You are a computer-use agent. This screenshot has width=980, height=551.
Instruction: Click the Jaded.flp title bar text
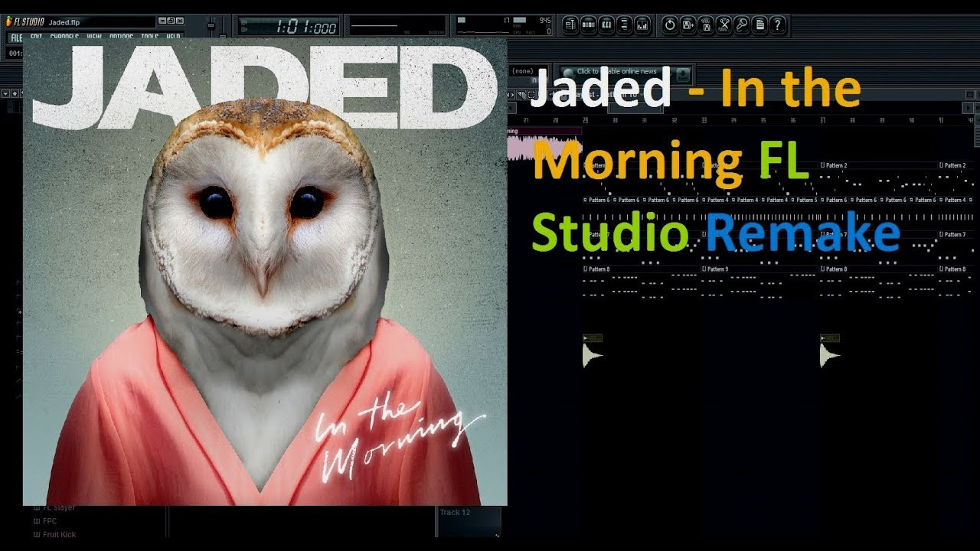click(64, 22)
